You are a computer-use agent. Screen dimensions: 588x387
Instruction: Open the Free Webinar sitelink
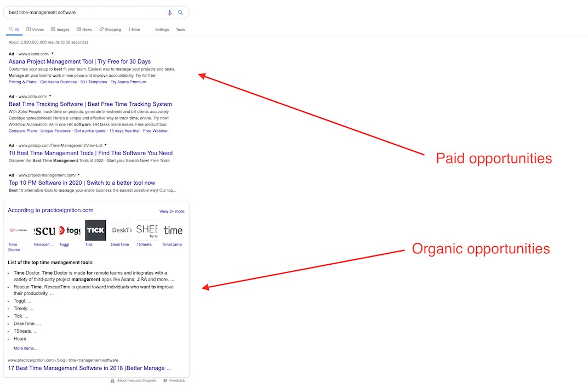pos(155,131)
